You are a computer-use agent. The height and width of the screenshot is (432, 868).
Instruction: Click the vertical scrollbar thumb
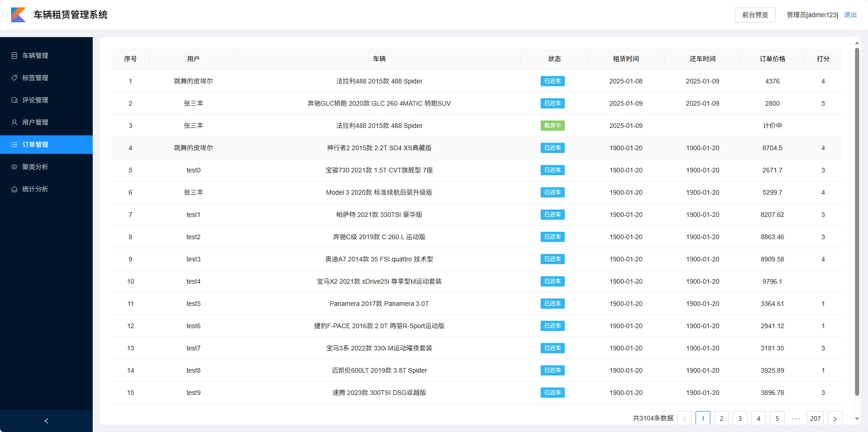tap(857, 222)
